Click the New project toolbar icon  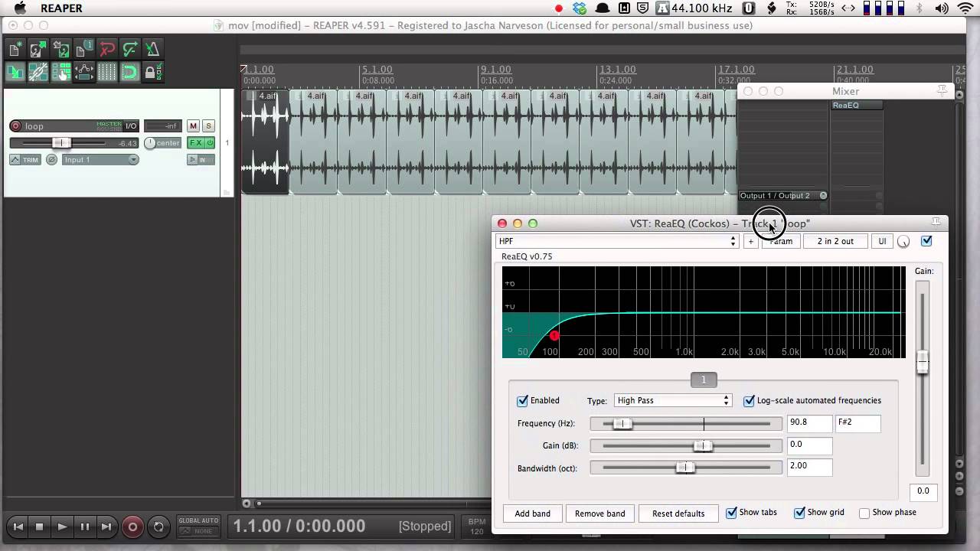pos(15,50)
